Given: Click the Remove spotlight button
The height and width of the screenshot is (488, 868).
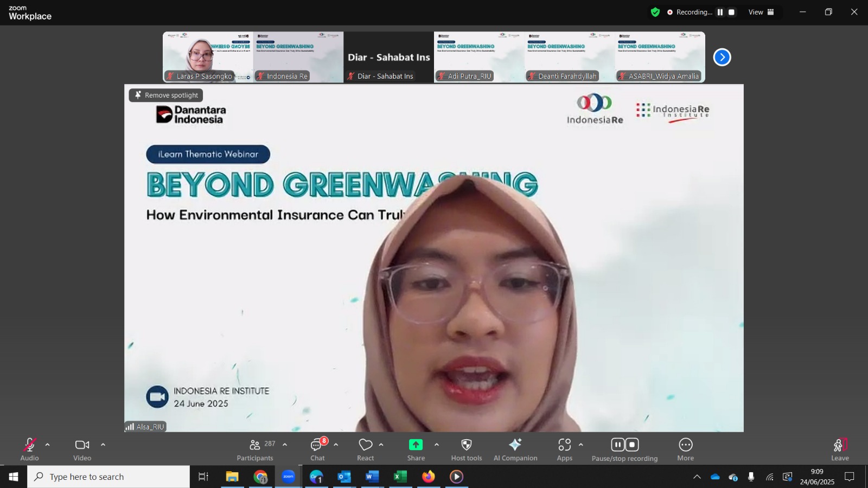Looking at the screenshot, I should click(166, 95).
